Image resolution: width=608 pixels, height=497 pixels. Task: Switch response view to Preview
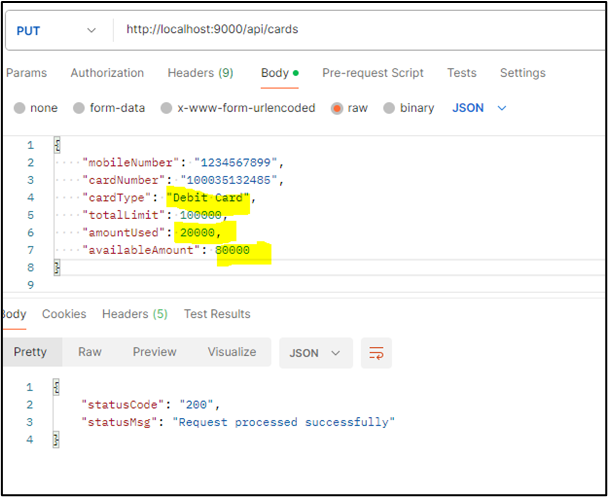click(x=154, y=352)
